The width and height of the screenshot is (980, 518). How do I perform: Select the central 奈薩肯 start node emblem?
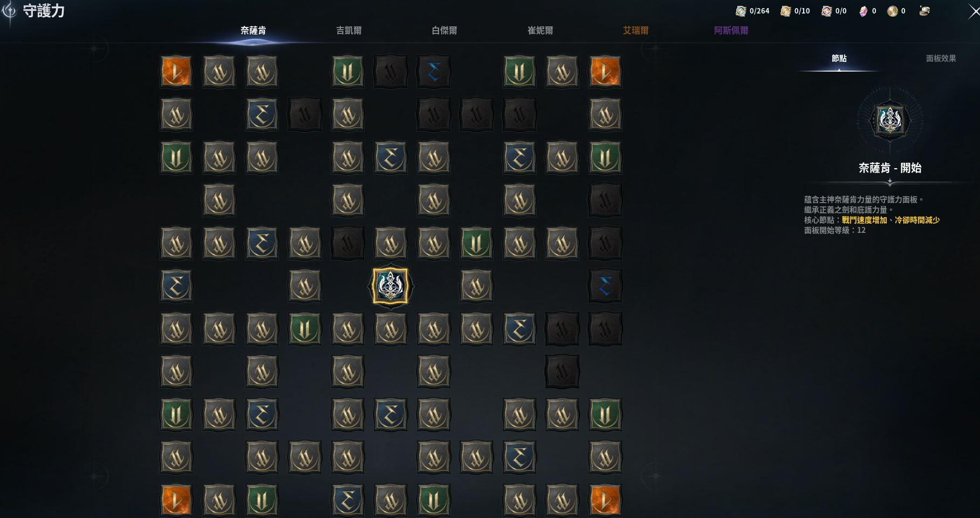pos(390,286)
